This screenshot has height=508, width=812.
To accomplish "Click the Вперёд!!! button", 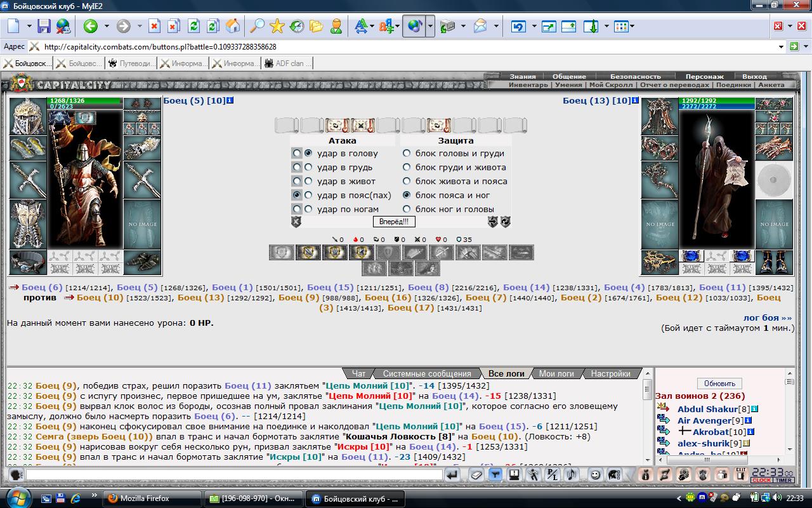I will 393,222.
